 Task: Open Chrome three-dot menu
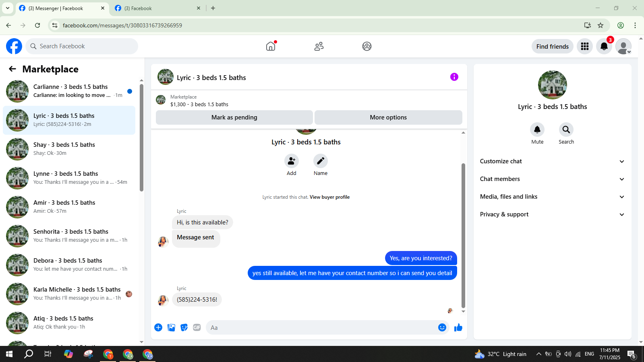pos(635,25)
